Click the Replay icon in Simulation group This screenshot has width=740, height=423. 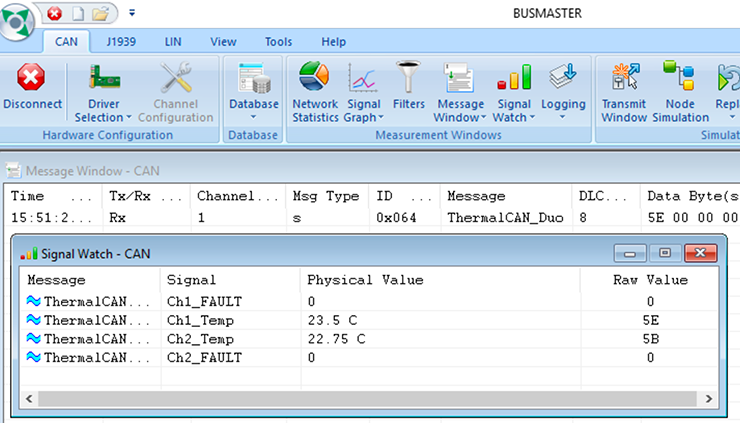[728, 78]
